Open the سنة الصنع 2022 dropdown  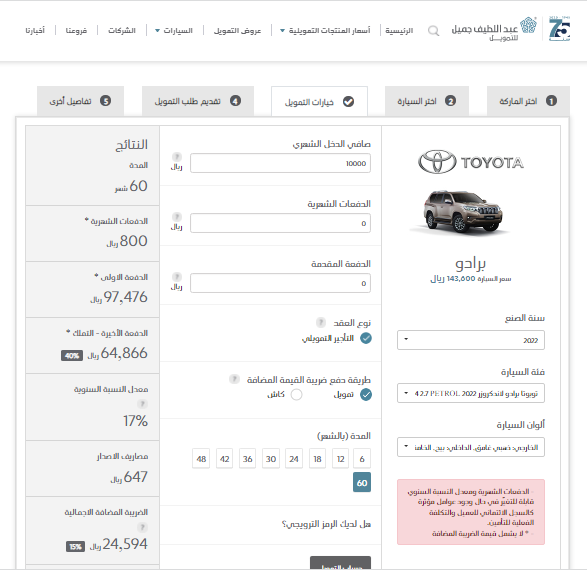tap(471, 340)
